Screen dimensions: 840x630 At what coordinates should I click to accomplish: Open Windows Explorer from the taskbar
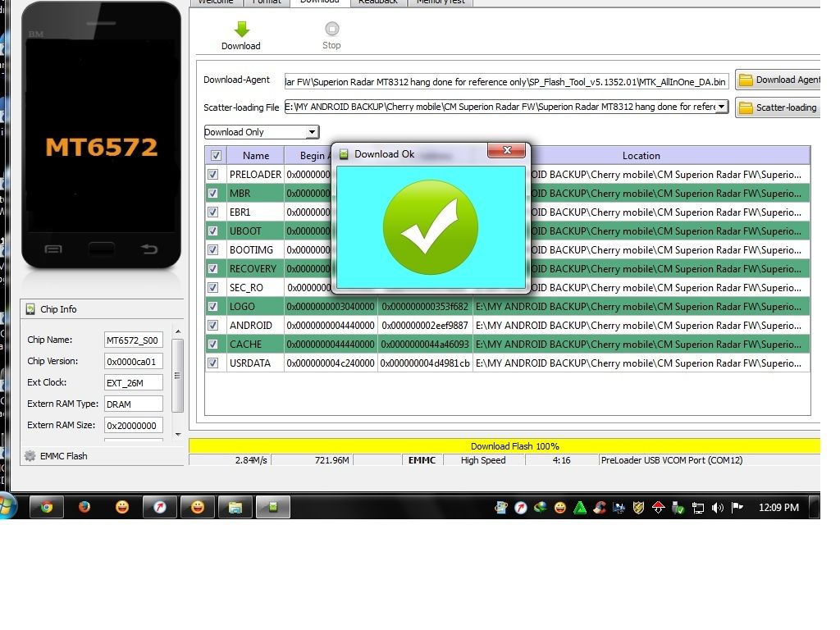pyautogui.click(x=235, y=507)
